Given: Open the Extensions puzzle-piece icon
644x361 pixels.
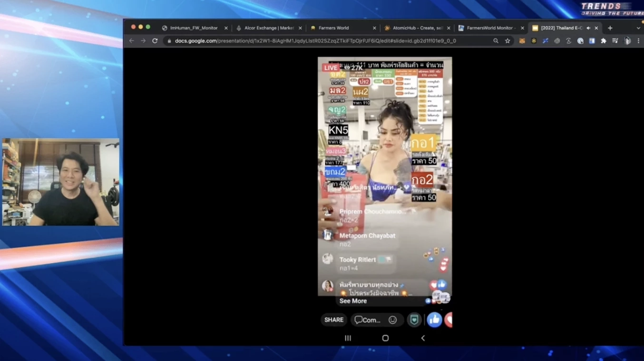Looking at the screenshot, I should (x=604, y=41).
